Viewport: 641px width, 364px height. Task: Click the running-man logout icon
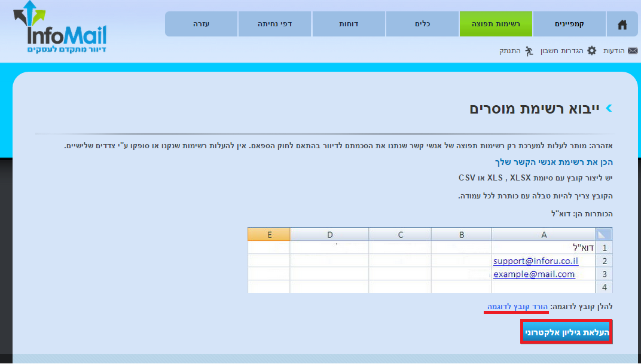pos(529,51)
